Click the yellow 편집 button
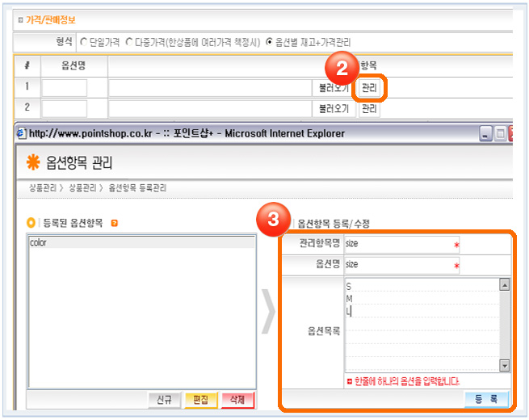Viewport: 529px width, 420px height. [x=200, y=399]
